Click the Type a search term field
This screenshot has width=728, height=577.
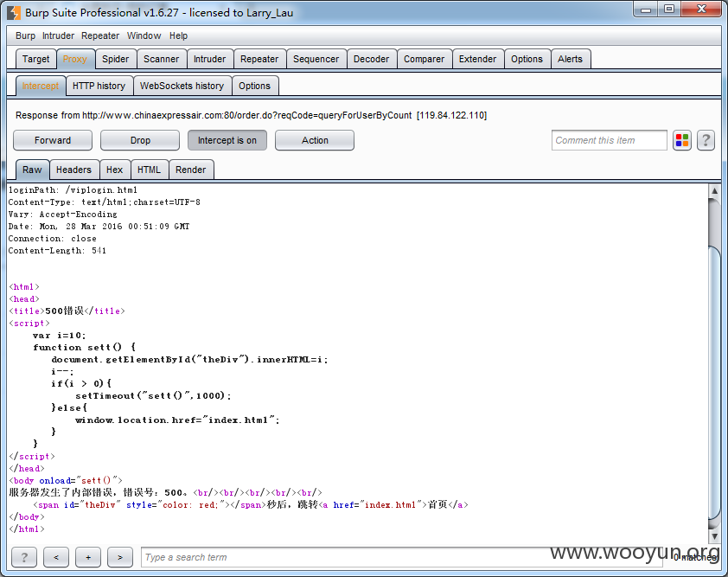tap(401, 557)
